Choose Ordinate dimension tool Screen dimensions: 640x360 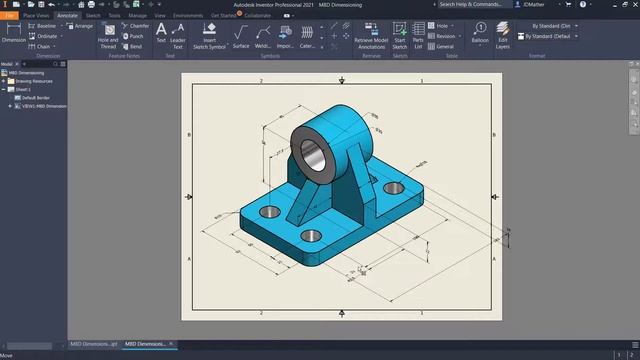pos(42,36)
